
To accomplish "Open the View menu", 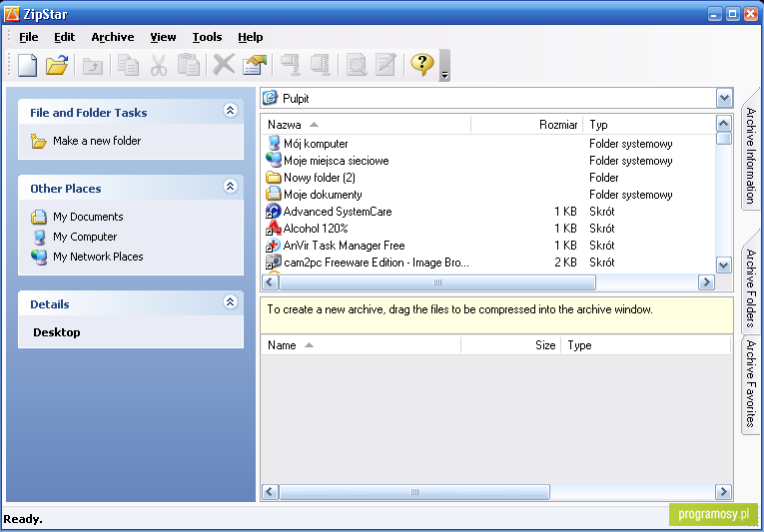I will click(163, 37).
